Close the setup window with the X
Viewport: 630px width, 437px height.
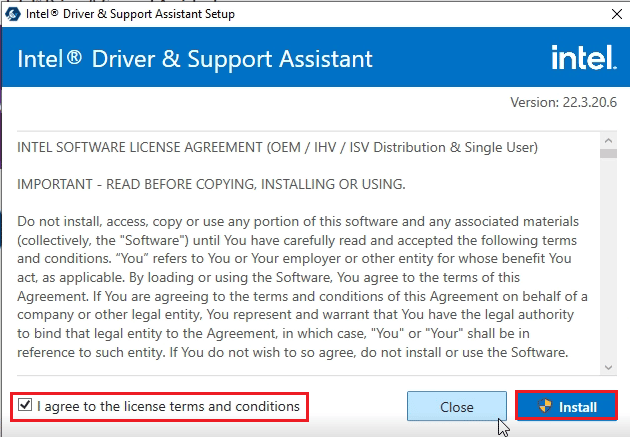(x=617, y=14)
